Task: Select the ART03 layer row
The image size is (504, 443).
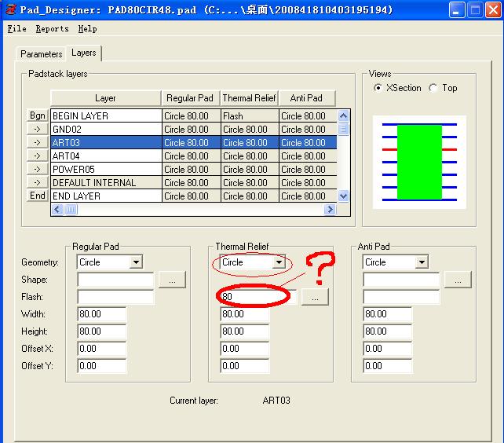Action: (194, 142)
